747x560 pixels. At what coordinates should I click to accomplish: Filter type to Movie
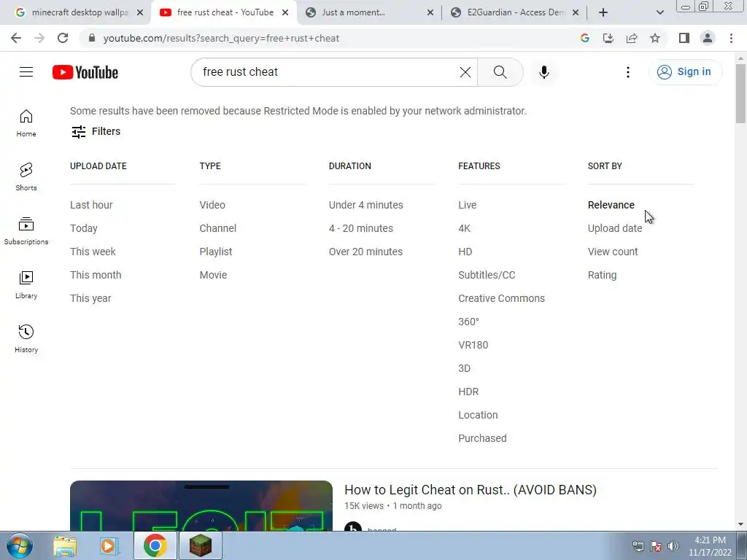click(x=213, y=275)
